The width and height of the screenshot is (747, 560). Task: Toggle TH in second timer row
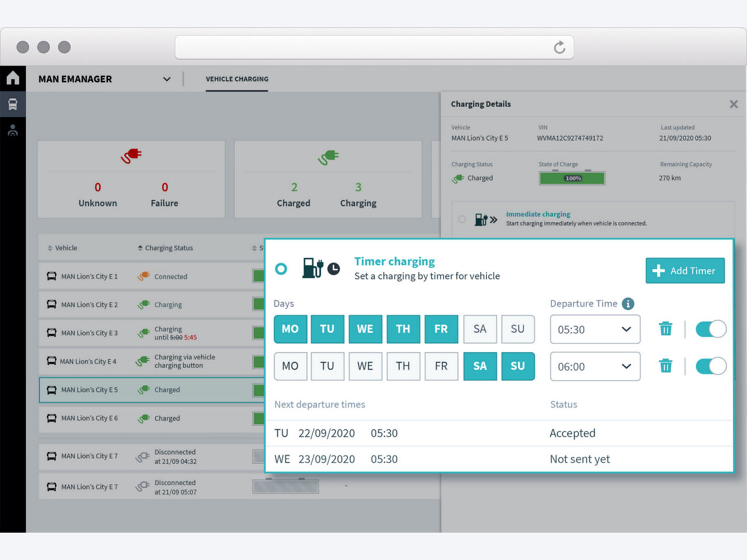403,366
